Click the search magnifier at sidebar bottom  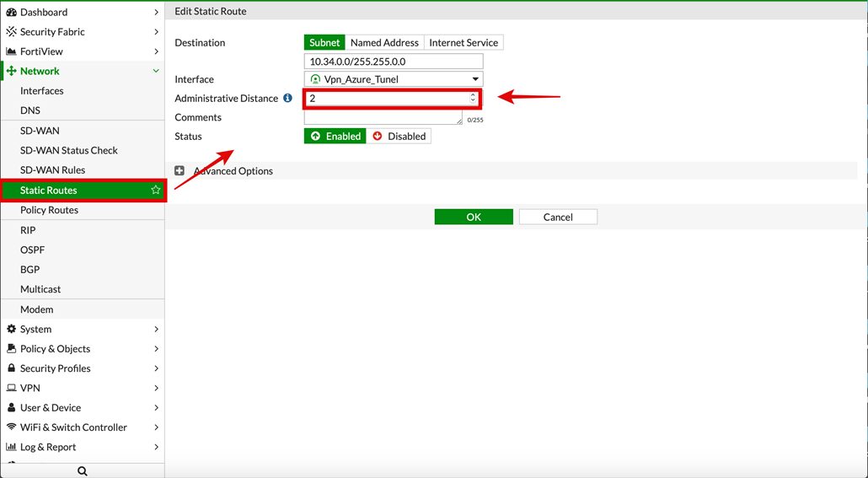click(x=83, y=470)
